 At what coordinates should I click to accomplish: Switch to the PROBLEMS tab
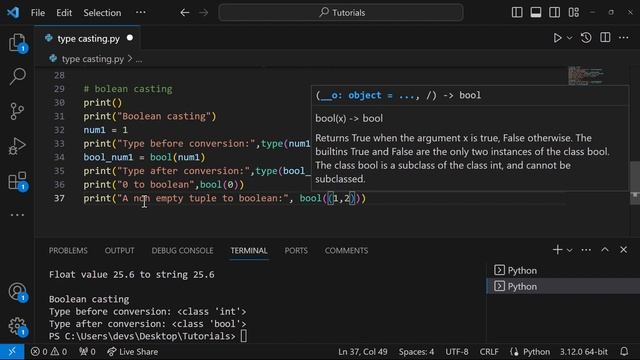coord(68,250)
